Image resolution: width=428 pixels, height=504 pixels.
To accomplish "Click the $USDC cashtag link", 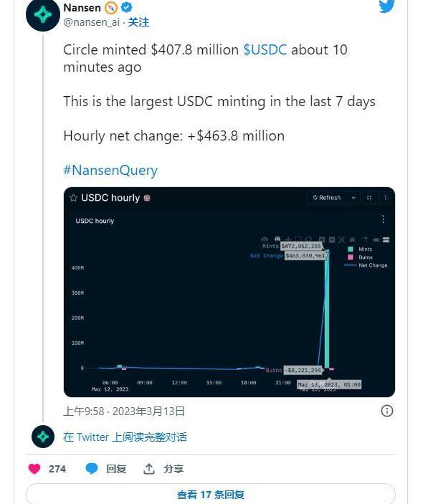I will (x=265, y=49).
